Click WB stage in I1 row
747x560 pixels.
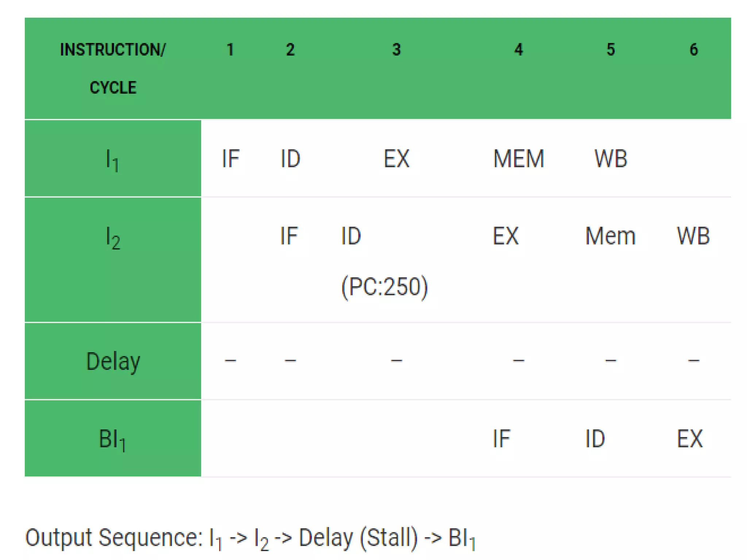click(x=611, y=159)
